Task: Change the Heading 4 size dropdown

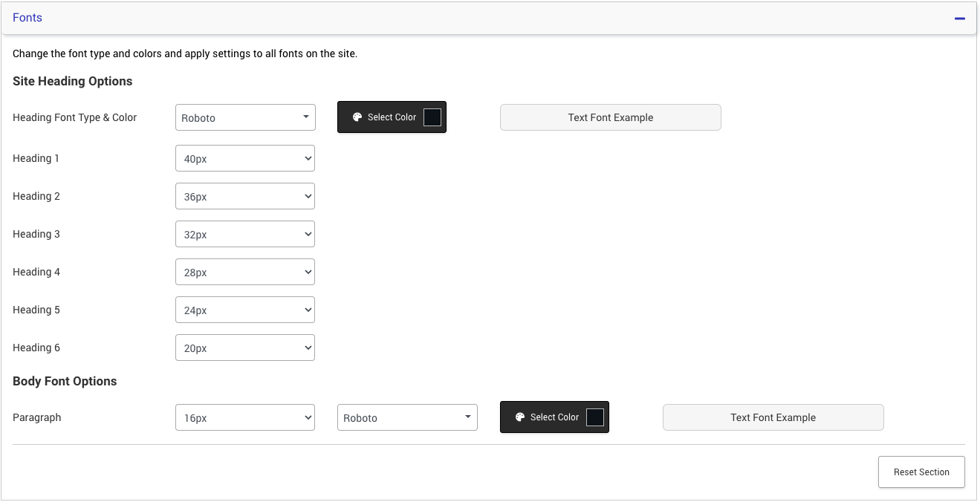Action: pyautogui.click(x=245, y=272)
